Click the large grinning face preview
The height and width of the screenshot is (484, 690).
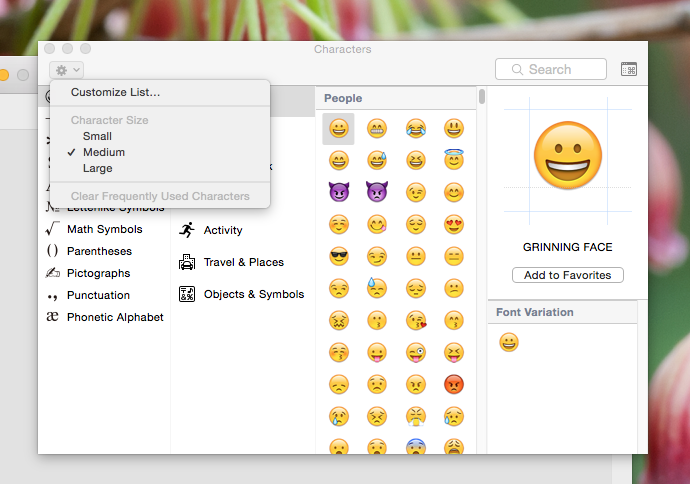point(568,155)
